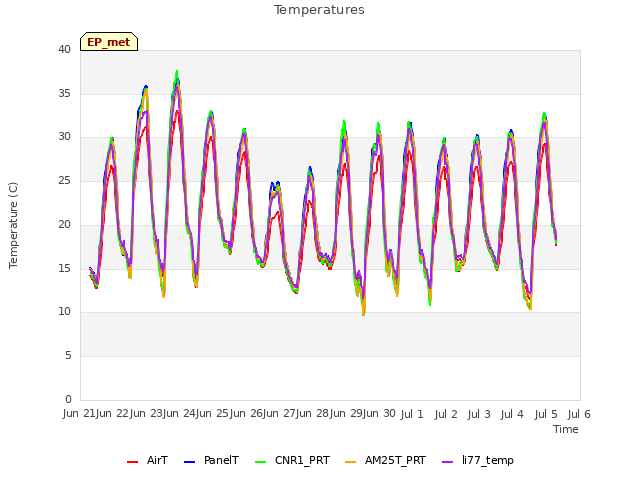Click the Jul 5 x-axis tick label
Viewport: 640px width, 480px height.
(546, 414)
